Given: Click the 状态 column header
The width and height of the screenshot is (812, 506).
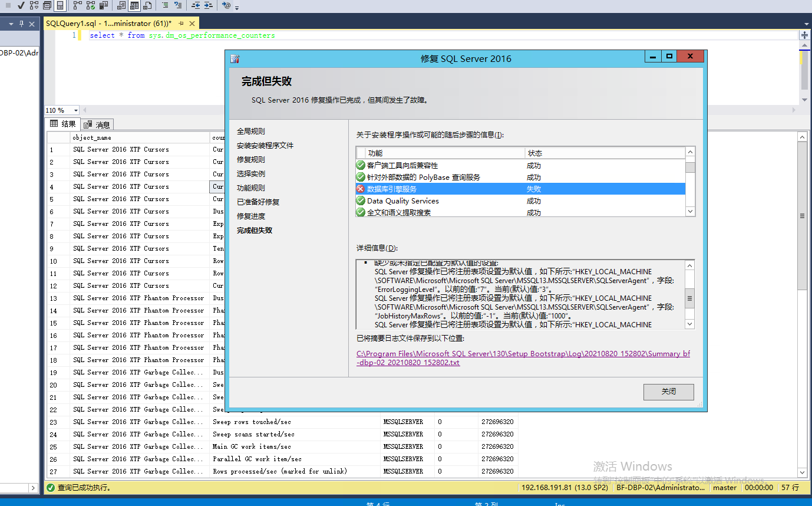Looking at the screenshot, I should pos(605,153).
